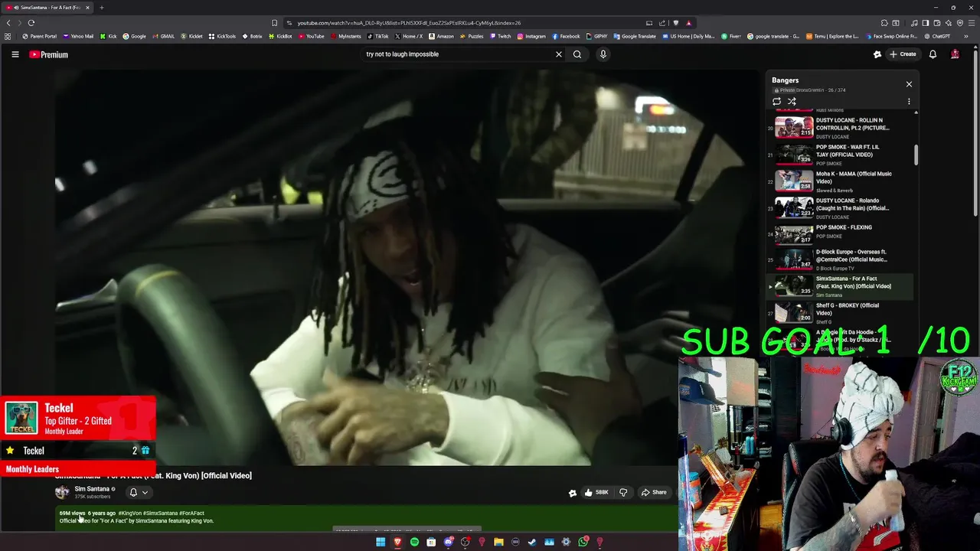Clear the YouTube search box text
980x551 pixels.
[558, 54]
